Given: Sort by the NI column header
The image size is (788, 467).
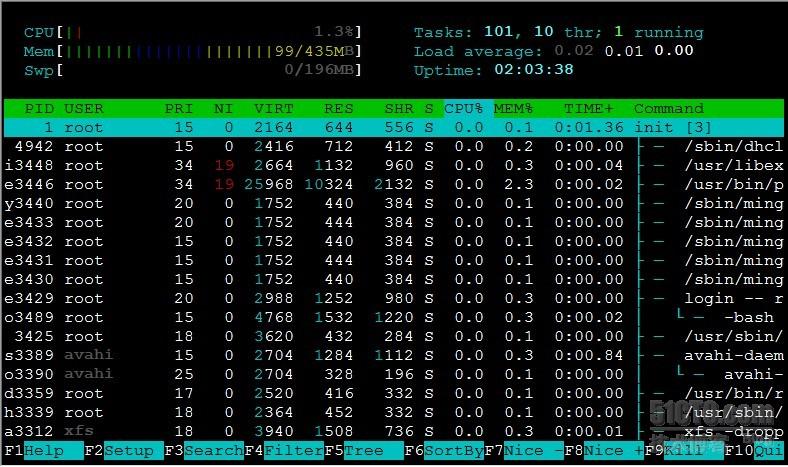Looking at the screenshot, I should pyautogui.click(x=224, y=109).
